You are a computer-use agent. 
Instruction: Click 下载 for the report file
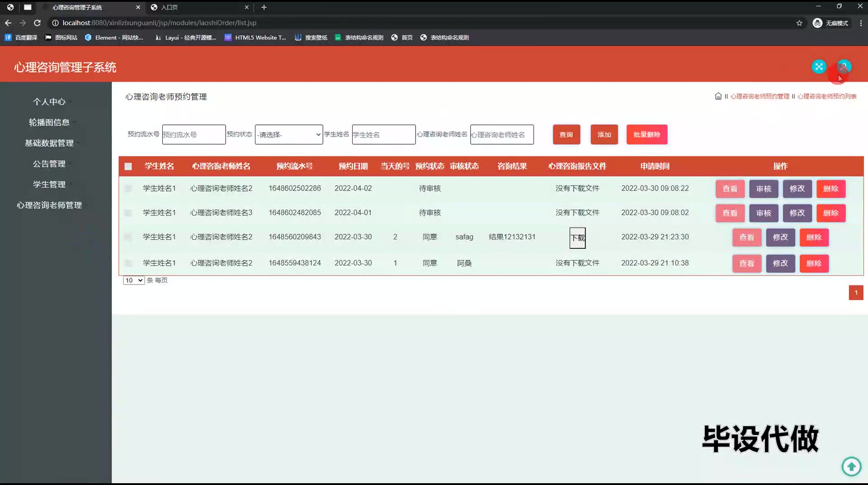pyautogui.click(x=577, y=238)
